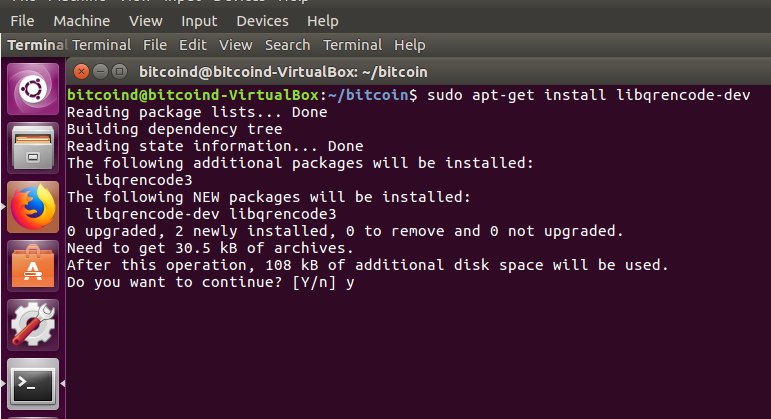Launch the Files manager from dock

(33, 148)
